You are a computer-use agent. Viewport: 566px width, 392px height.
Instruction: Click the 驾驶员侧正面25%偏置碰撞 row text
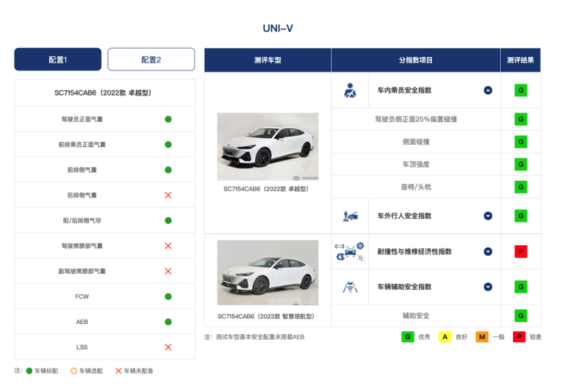coord(416,119)
